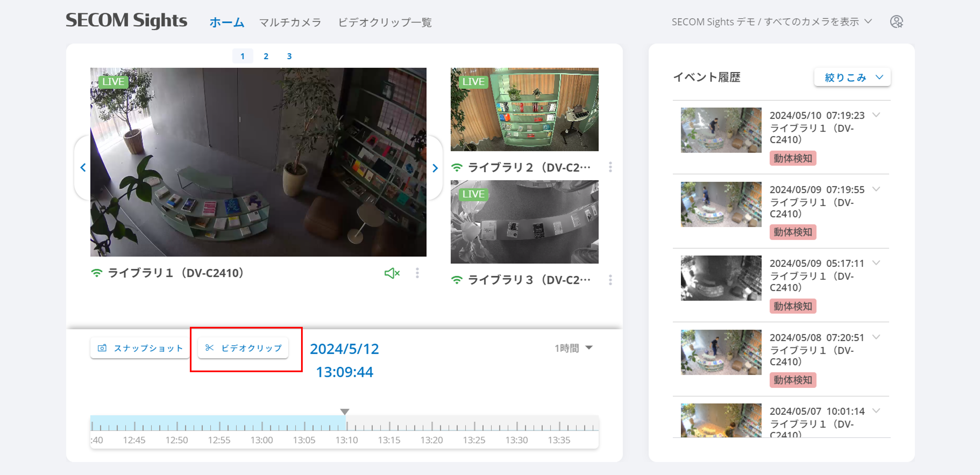The image size is (980, 475).
Task: Click the SECOM Sights logo
Action: [126, 21]
